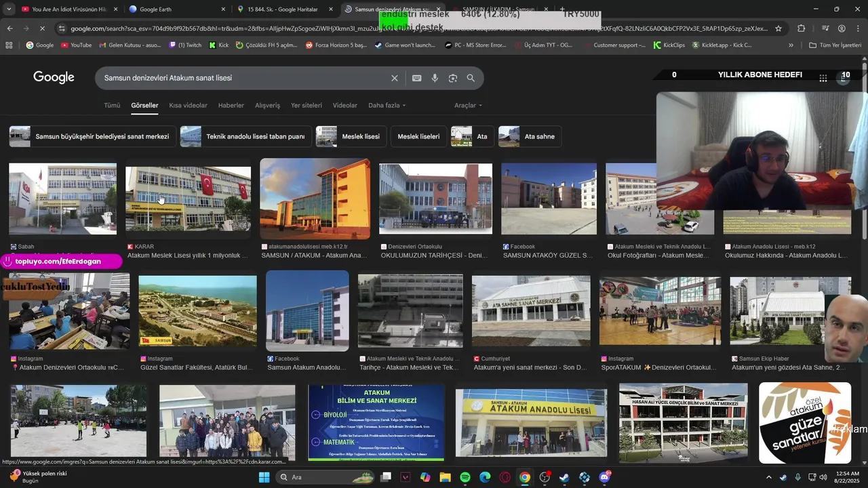Open Tüm Yer İşaretleri bookmarks folder
868x488 pixels.
(x=835, y=45)
